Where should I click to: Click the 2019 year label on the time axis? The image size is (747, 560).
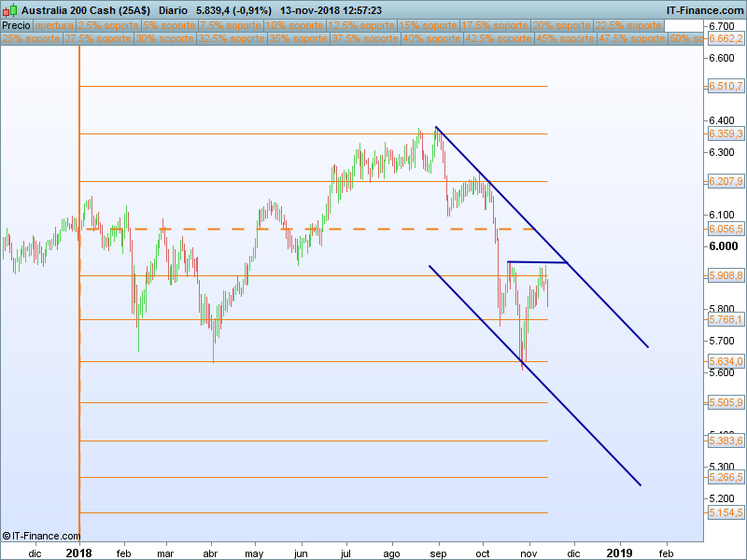pos(619,553)
